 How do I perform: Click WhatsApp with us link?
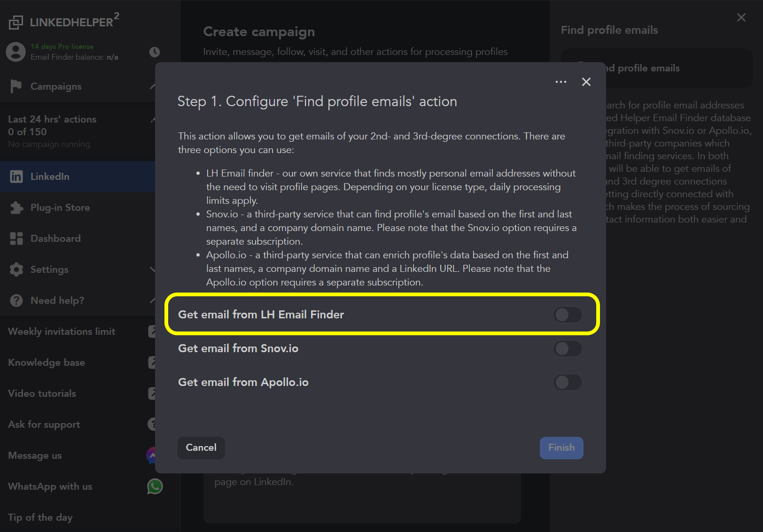(50, 486)
